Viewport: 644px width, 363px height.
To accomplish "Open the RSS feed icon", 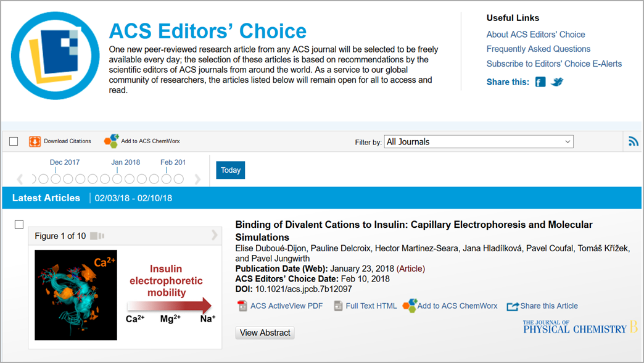I will (634, 141).
